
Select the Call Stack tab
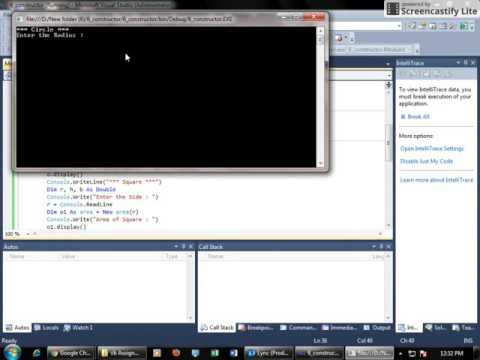[x=217, y=328]
